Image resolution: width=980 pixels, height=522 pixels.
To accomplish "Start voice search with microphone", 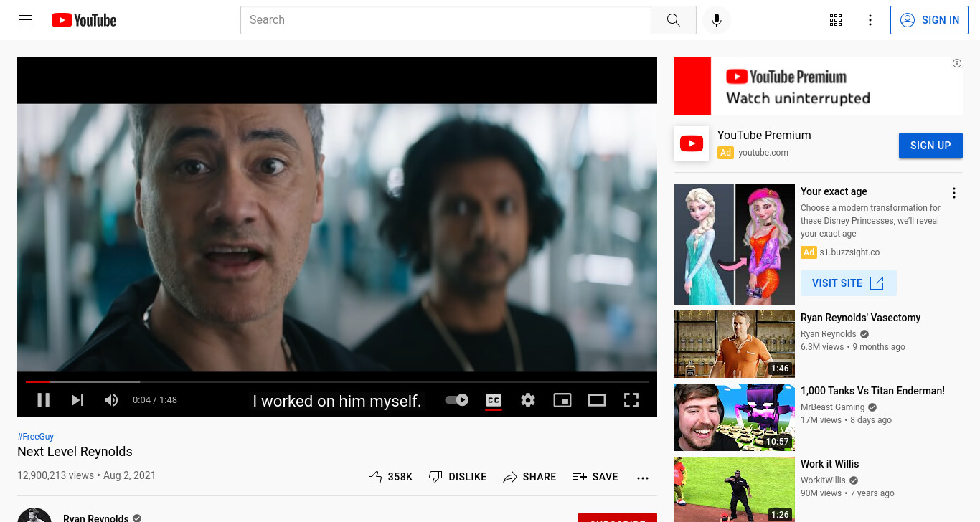I will click(716, 20).
